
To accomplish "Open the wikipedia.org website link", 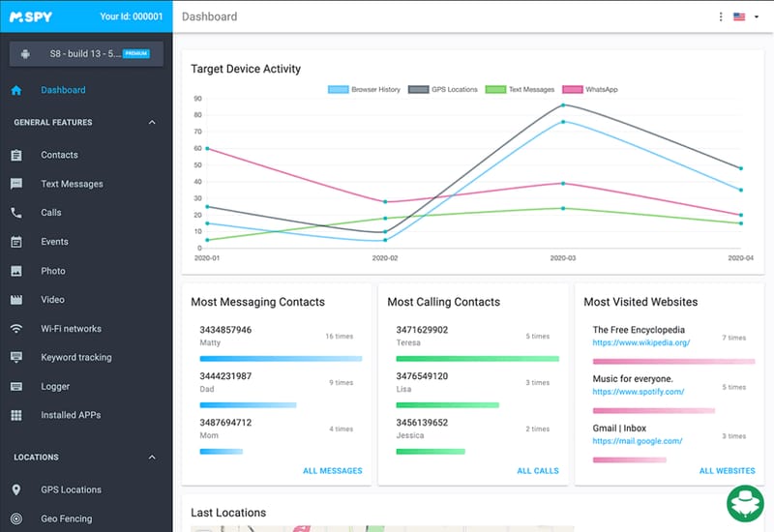I will tap(640, 342).
